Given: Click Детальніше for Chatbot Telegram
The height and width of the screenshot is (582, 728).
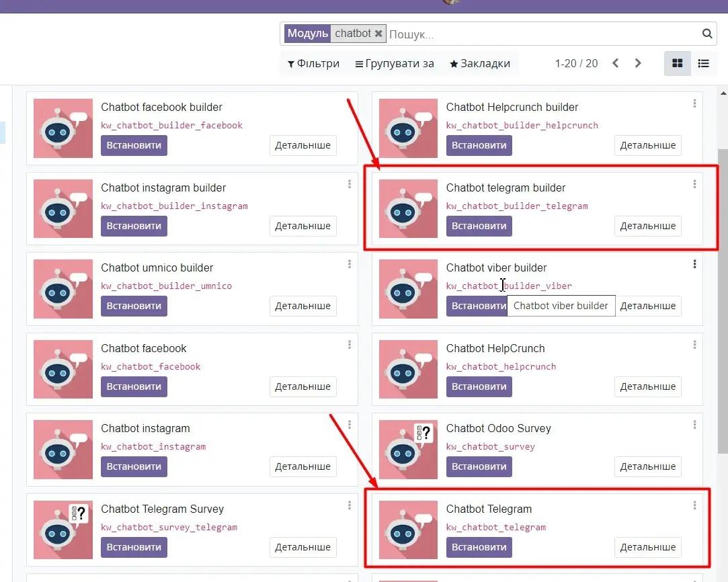Looking at the screenshot, I should [x=647, y=547].
